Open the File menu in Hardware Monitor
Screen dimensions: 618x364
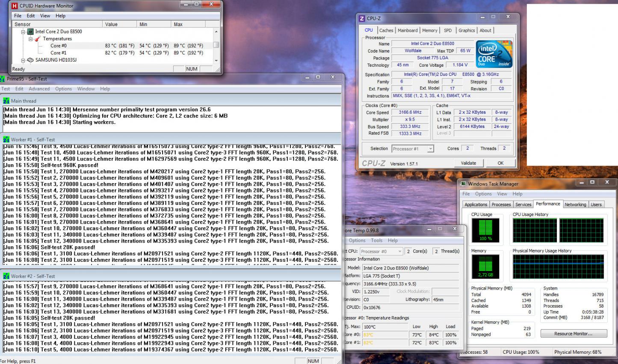coord(18,16)
